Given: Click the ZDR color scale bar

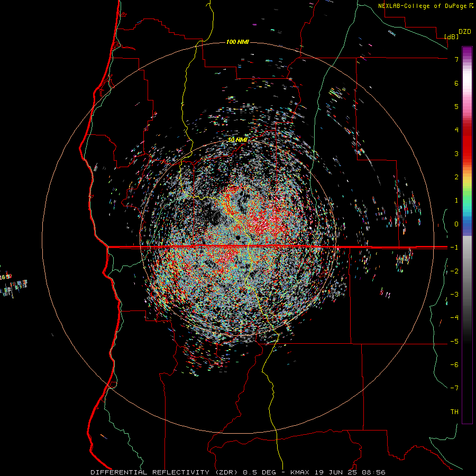Looking at the screenshot, I should [467, 235].
